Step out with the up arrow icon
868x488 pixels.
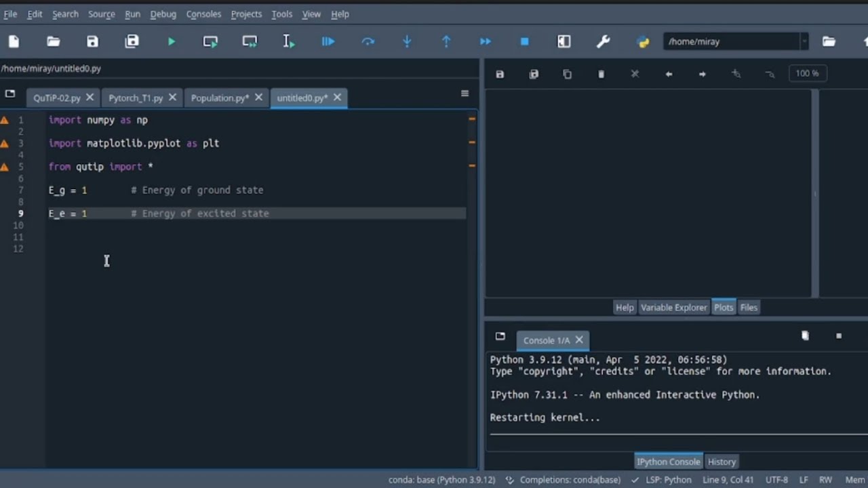446,41
